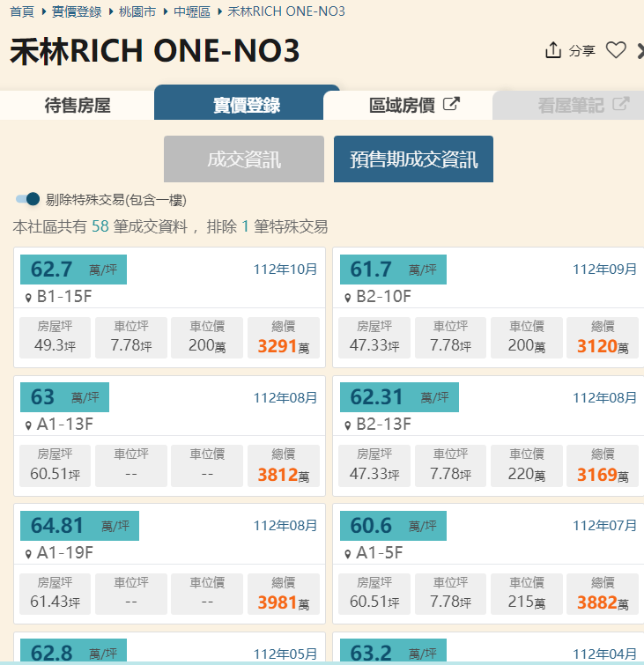Navigate to 中壢區 breadcrumb
Image resolution: width=644 pixels, height=665 pixels.
pos(192,11)
